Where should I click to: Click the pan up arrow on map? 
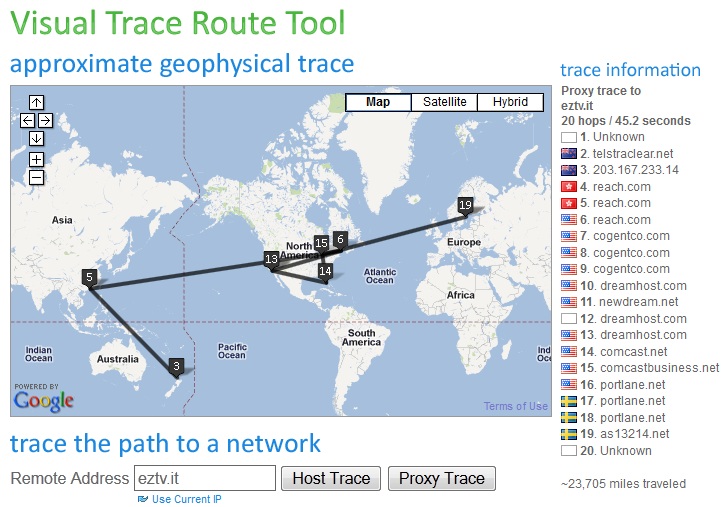tap(36, 102)
